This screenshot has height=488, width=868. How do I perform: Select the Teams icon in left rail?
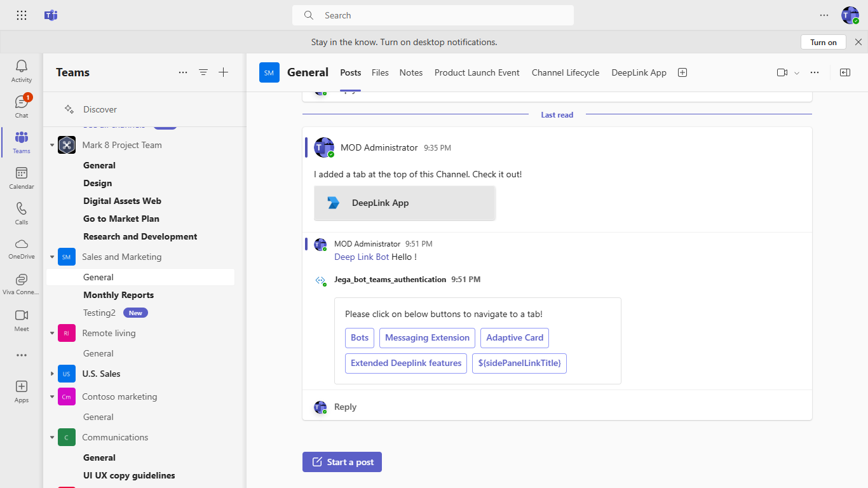point(22,142)
